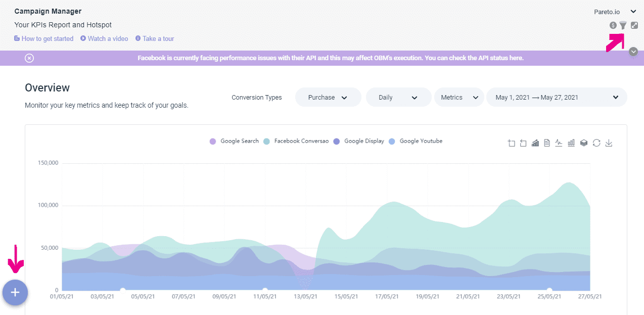Click the dollar sign currency icon
This screenshot has width=644, height=315.
pos(613,25)
